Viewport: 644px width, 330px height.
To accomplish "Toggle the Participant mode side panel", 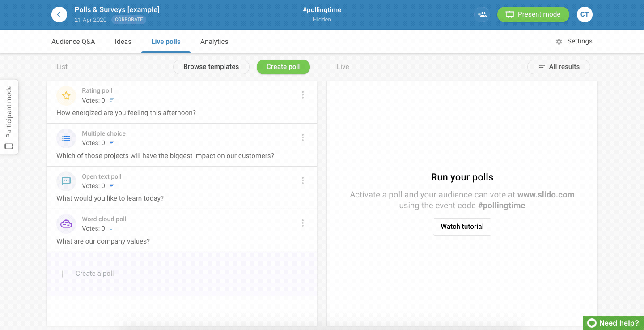I will 9,117.
